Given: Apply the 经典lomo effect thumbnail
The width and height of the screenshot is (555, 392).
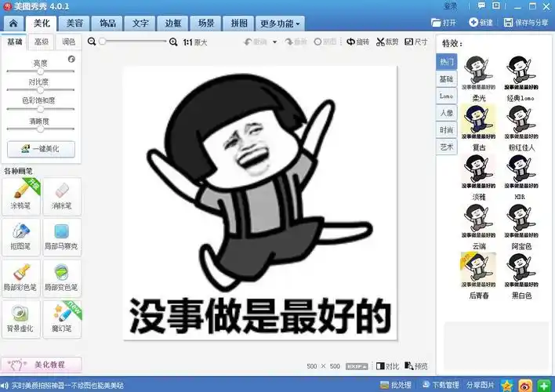Looking at the screenshot, I should pos(521,73).
